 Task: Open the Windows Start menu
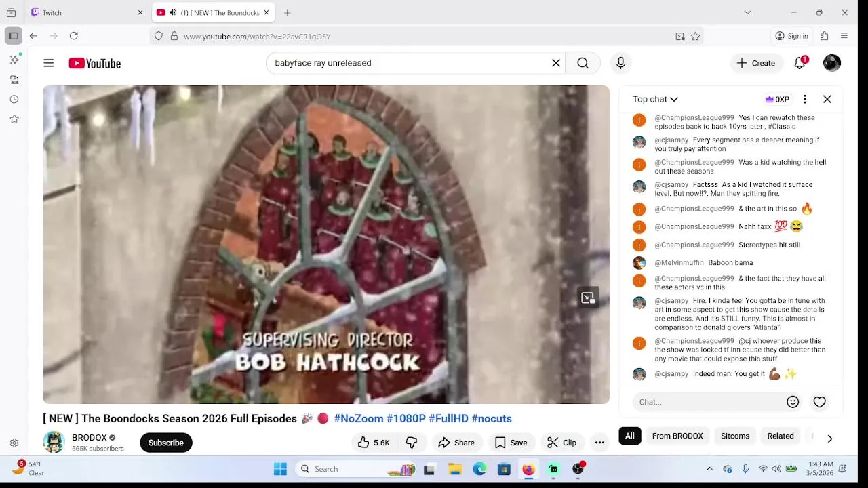[280, 469]
